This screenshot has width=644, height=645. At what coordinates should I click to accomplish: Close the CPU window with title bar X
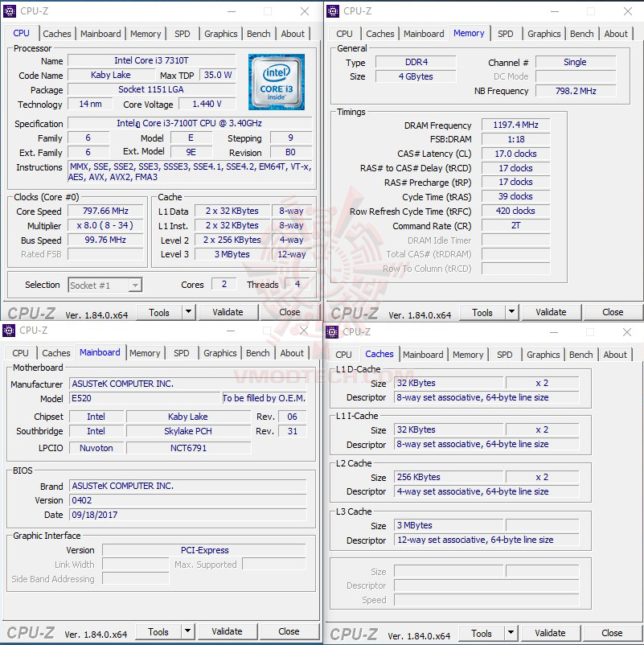click(x=305, y=11)
